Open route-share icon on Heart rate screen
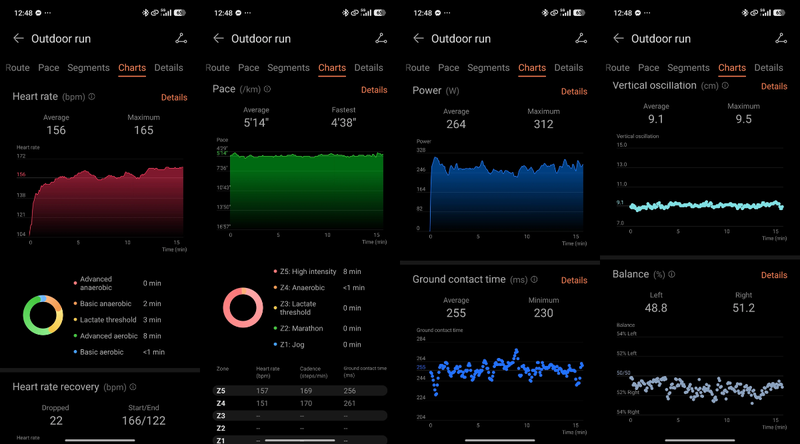800x444 pixels. [181, 38]
